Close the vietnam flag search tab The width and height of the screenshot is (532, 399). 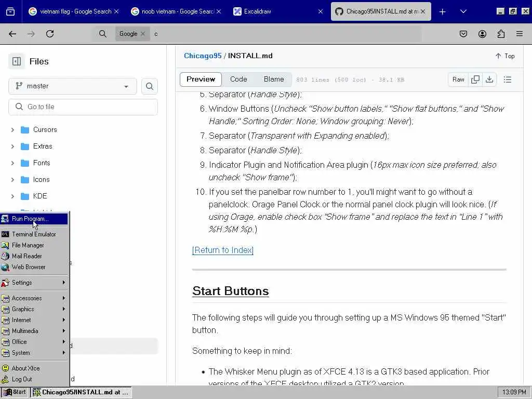(x=116, y=11)
